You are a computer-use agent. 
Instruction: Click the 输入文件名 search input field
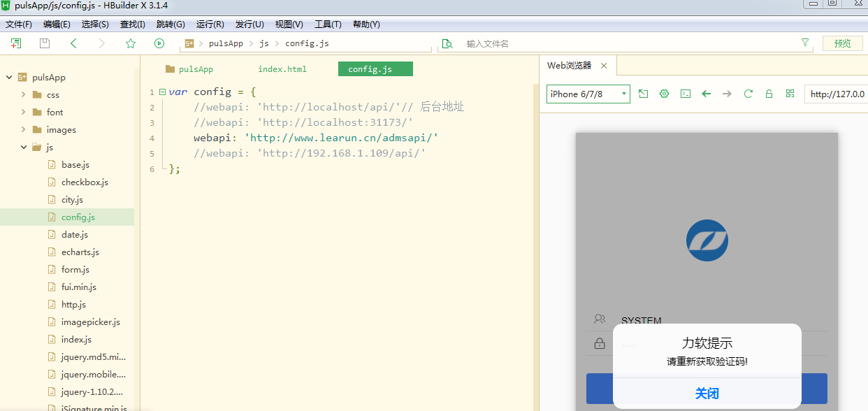(629, 43)
